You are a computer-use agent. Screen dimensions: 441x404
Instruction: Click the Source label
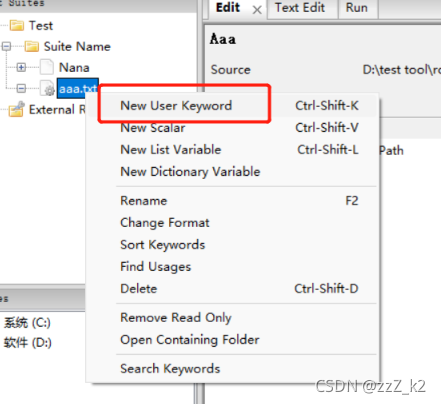[x=230, y=70]
